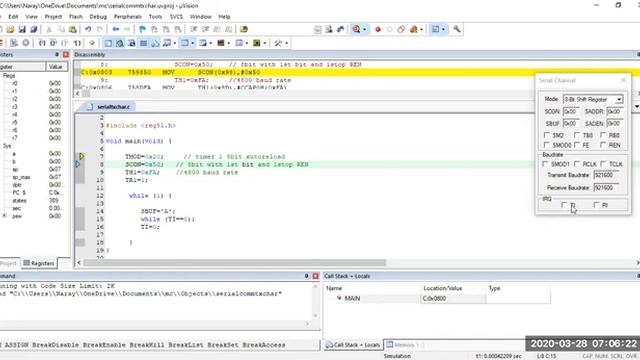Switch to the Call Stack + Locals tab
The width and height of the screenshot is (640, 360).
point(353,345)
